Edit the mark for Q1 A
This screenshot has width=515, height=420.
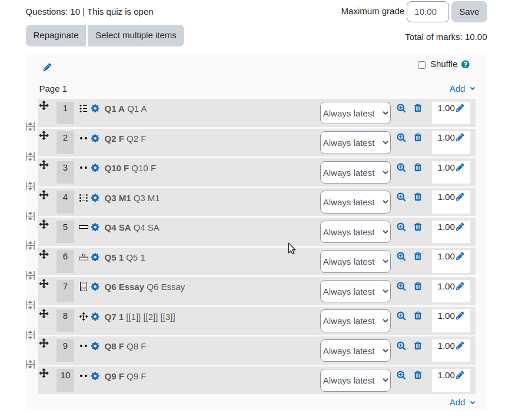(x=460, y=108)
